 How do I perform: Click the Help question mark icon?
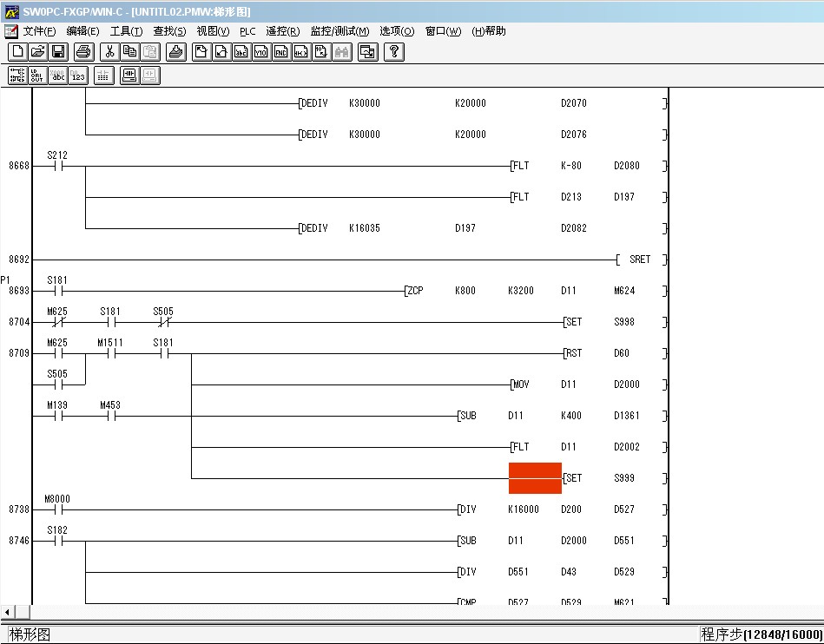(x=394, y=52)
